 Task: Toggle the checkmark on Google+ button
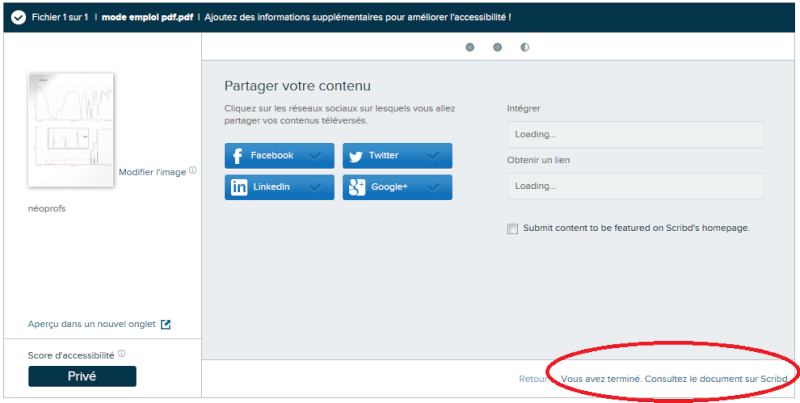point(434,187)
